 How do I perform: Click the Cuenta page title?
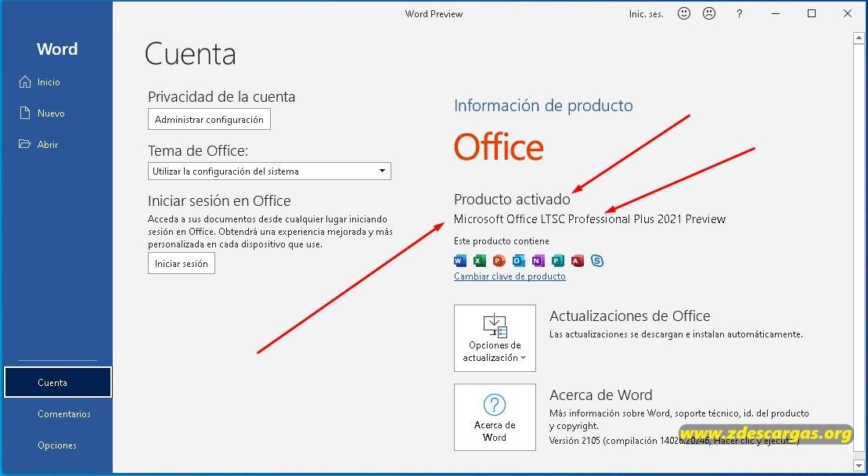click(190, 54)
